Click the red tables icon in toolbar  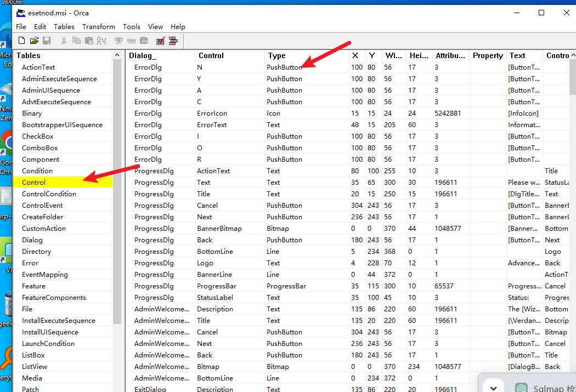pos(173,41)
